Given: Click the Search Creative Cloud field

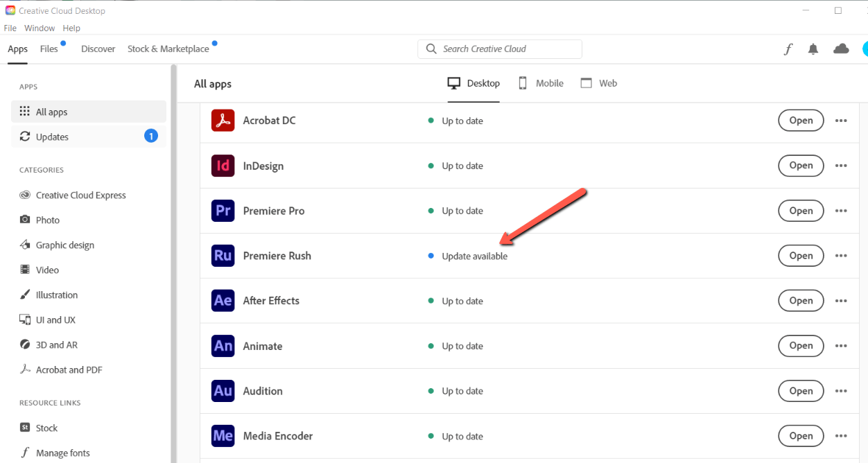Looking at the screenshot, I should (x=500, y=49).
